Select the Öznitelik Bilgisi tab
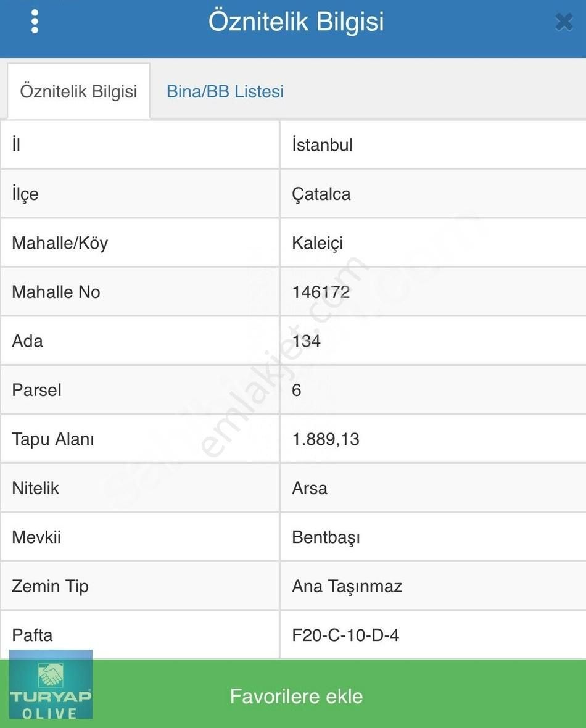Image resolution: width=586 pixels, height=728 pixels. pyautogui.click(x=78, y=91)
